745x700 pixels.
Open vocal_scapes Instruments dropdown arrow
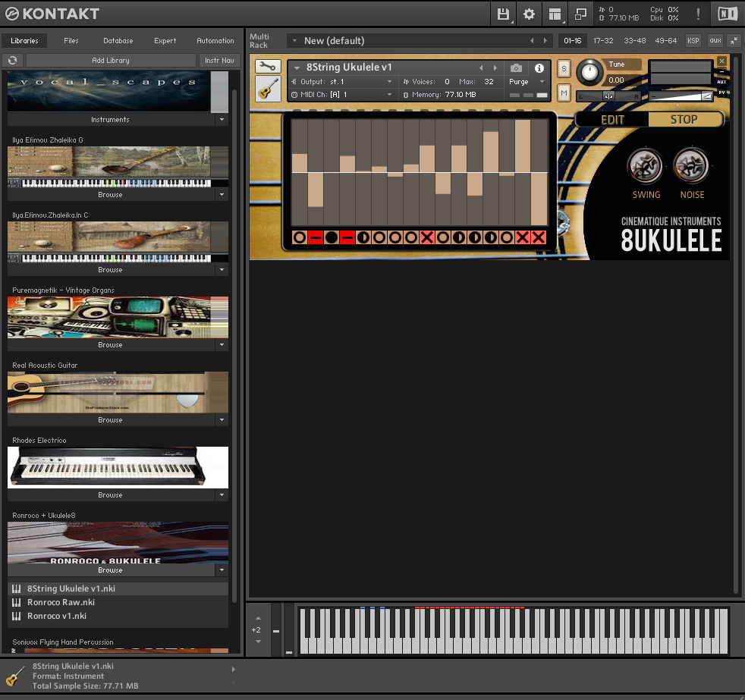tap(222, 120)
